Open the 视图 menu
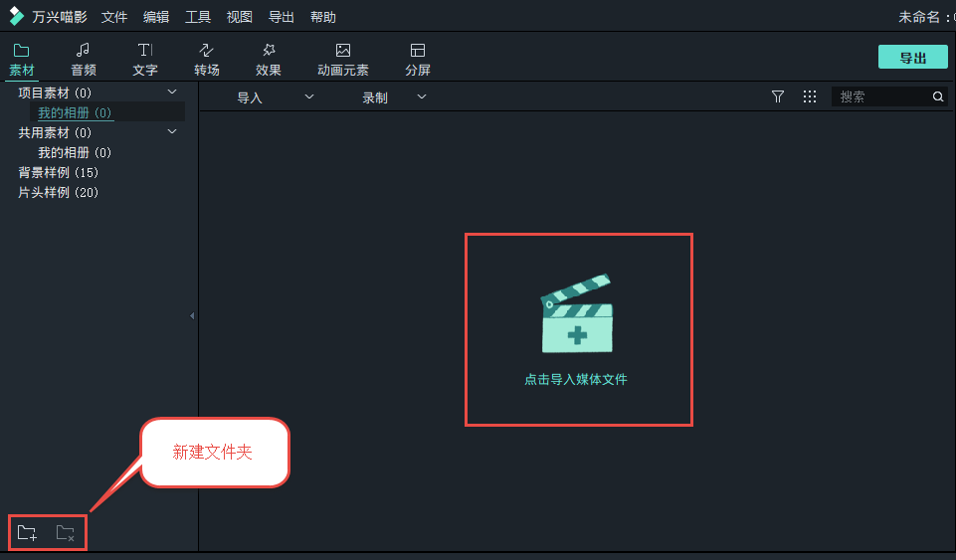The height and width of the screenshot is (560, 956). (x=240, y=17)
